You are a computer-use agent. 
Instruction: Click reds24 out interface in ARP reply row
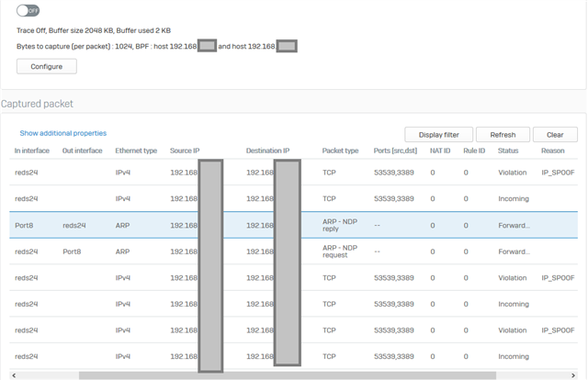(74, 225)
